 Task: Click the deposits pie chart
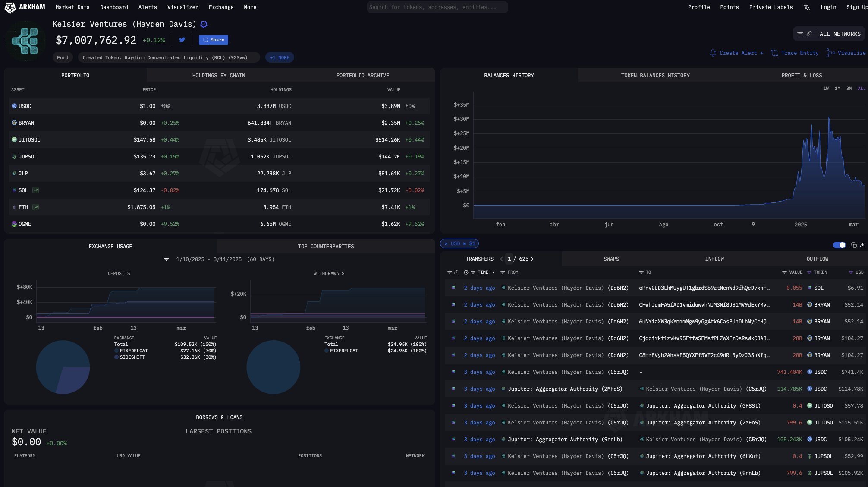click(63, 367)
